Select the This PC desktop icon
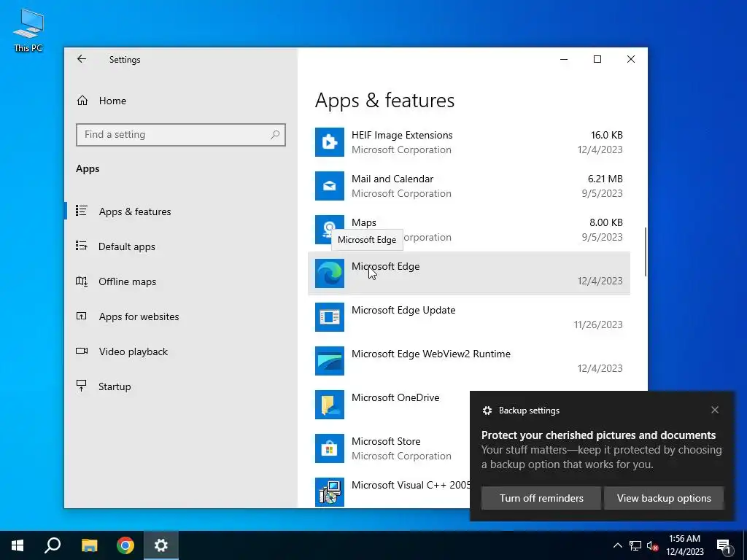The image size is (747, 560). [28, 31]
